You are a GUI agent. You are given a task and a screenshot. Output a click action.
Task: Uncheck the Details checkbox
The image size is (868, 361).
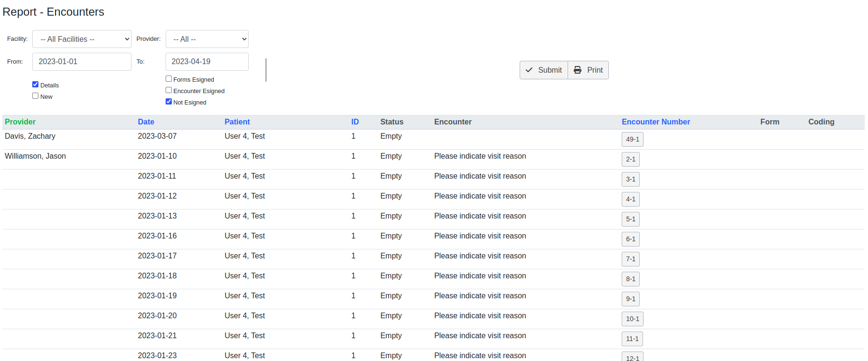(36, 85)
